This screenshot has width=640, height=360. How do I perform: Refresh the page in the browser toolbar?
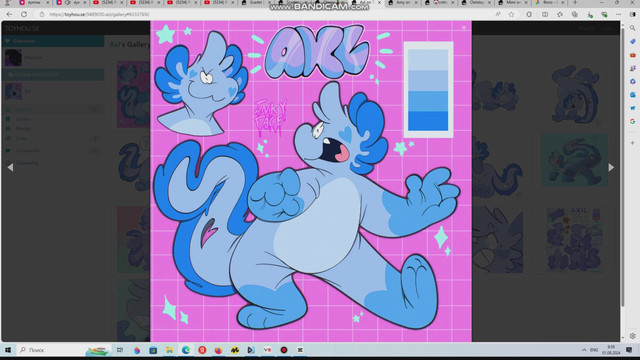coord(24,14)
